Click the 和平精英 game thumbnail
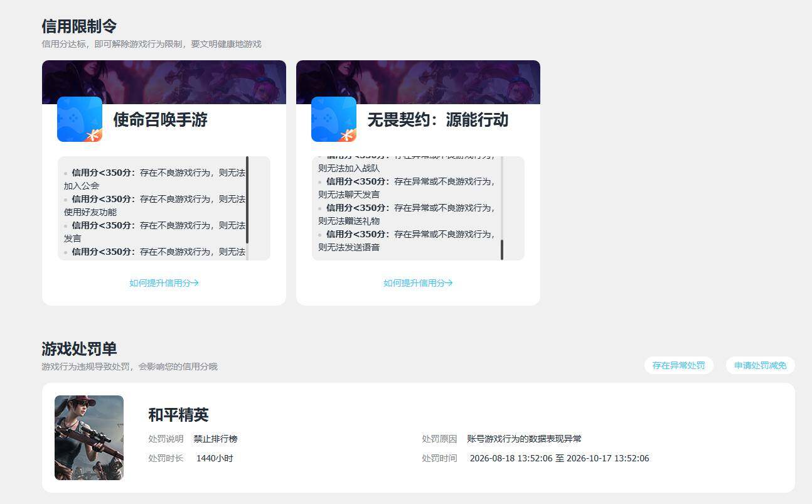812x504 pixels. click(x=89, y=437)
